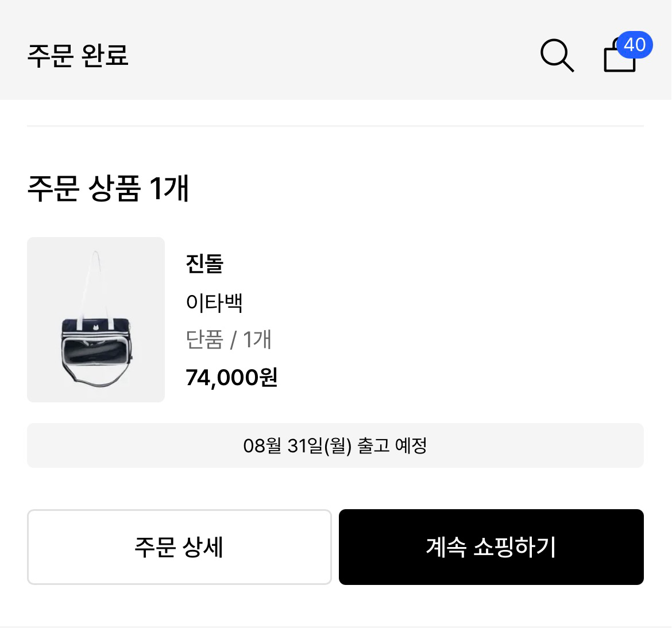The width and height of the screenshot is (672, 628).
Task: Continue shopping via 계속 쇼핑하기
Action: click(x=491, y=547)
